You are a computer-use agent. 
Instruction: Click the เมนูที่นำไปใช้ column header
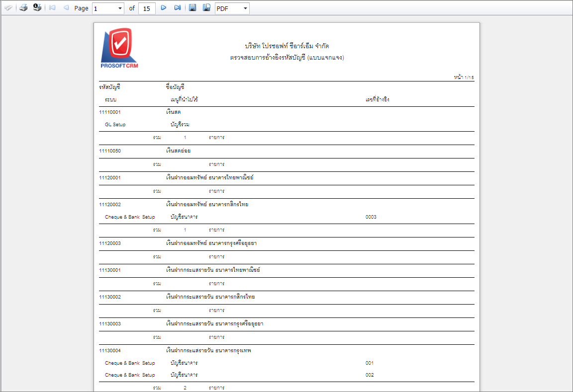pos(184,99)
